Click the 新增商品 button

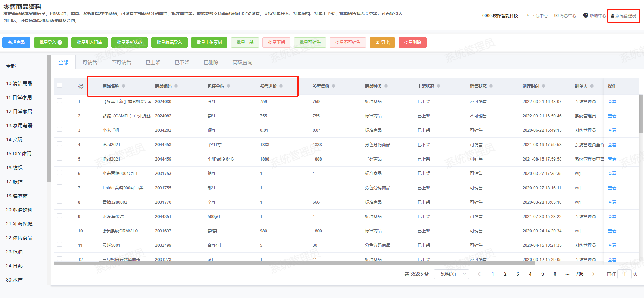[16, 42]
